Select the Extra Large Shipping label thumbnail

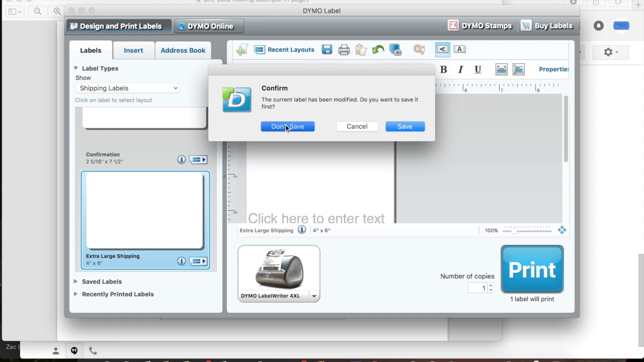[x=145, y=211]
